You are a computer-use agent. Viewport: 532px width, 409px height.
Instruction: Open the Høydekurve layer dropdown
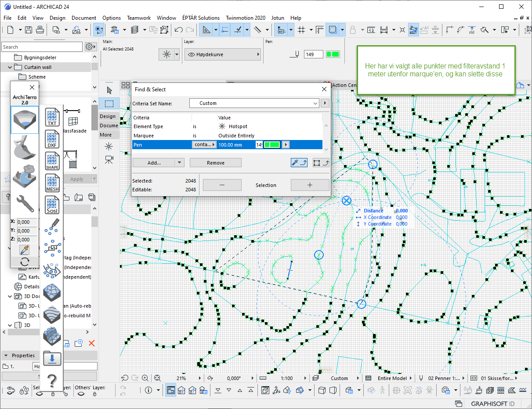tap(222, 54)
